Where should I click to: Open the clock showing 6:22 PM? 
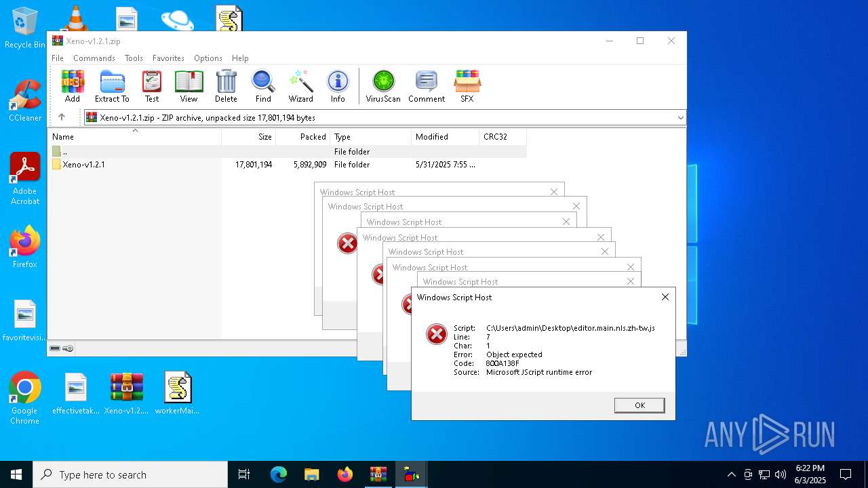point(810,474)
